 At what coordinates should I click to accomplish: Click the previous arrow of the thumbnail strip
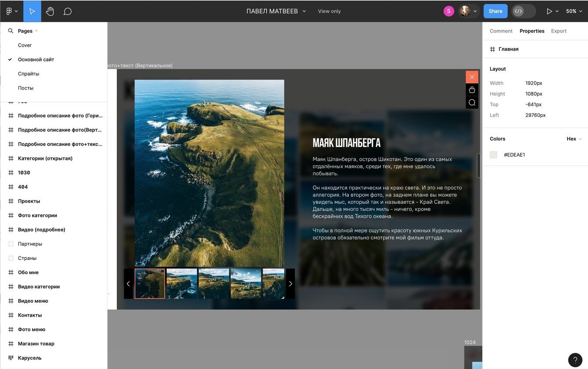click(128, 284)
